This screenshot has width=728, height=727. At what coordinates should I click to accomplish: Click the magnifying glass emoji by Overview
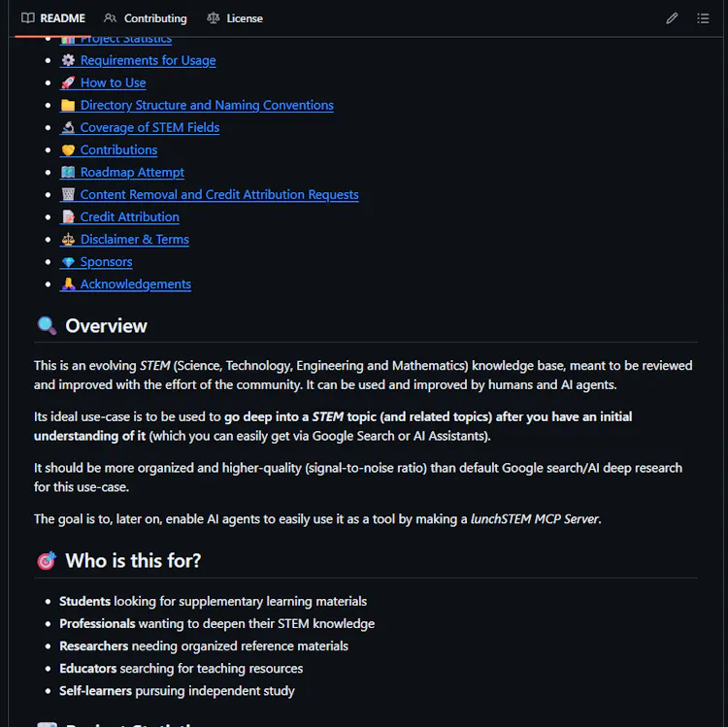tap(47, 325)
